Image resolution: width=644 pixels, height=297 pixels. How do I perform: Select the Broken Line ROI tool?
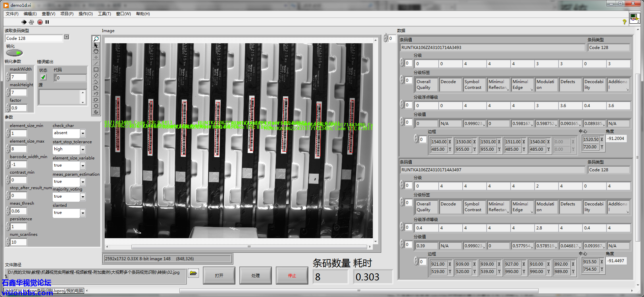[x=96, y=81]
